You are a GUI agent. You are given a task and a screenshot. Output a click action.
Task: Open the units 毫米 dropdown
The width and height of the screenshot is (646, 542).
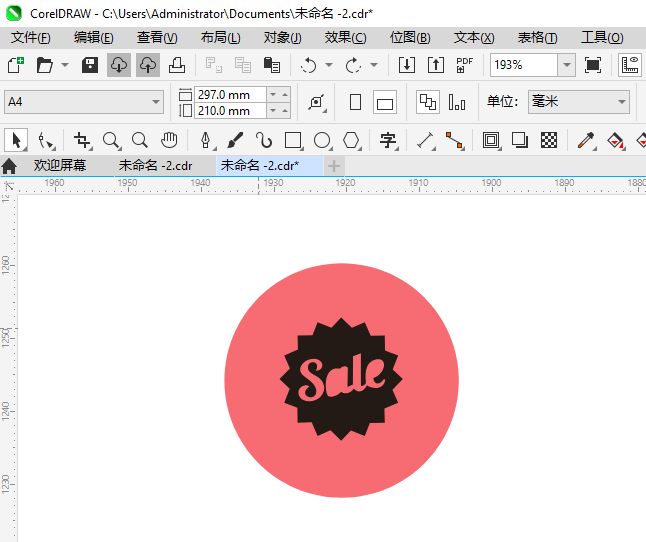579,102
